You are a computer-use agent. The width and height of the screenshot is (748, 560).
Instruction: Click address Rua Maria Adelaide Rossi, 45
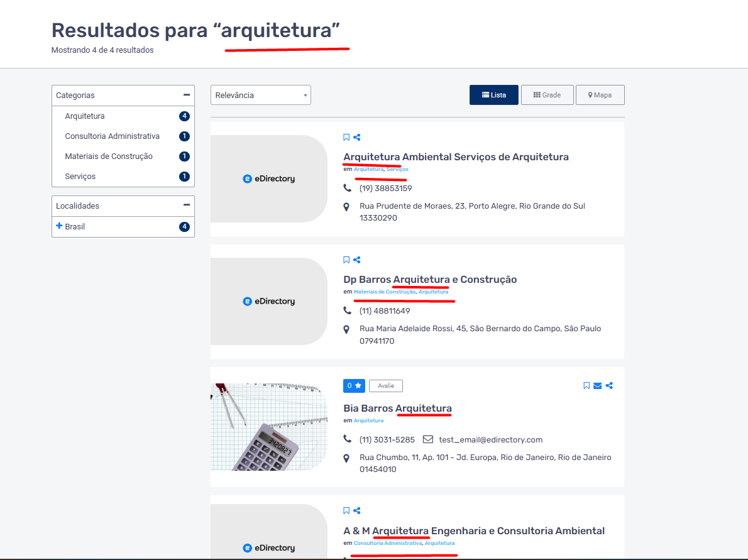pos(480,335)
